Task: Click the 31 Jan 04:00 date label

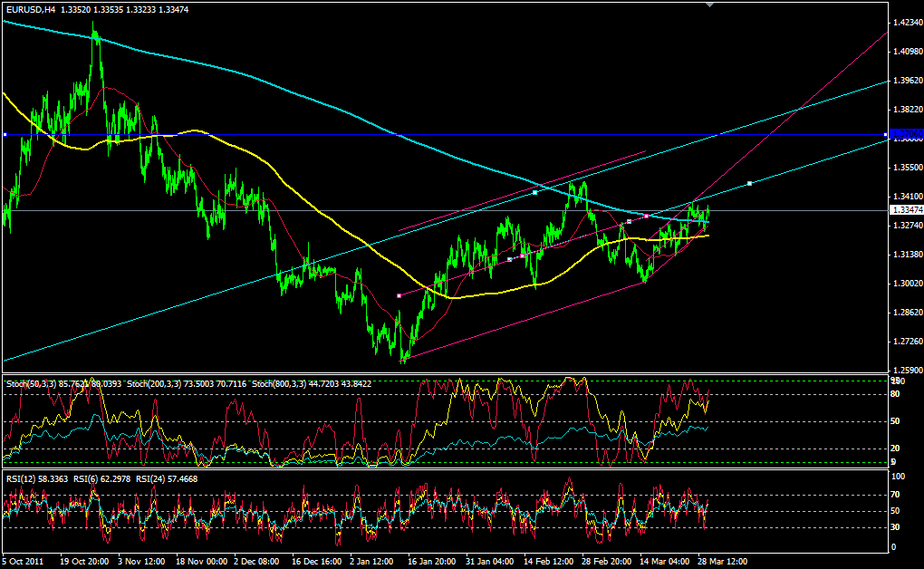Action: click(489, 562)
